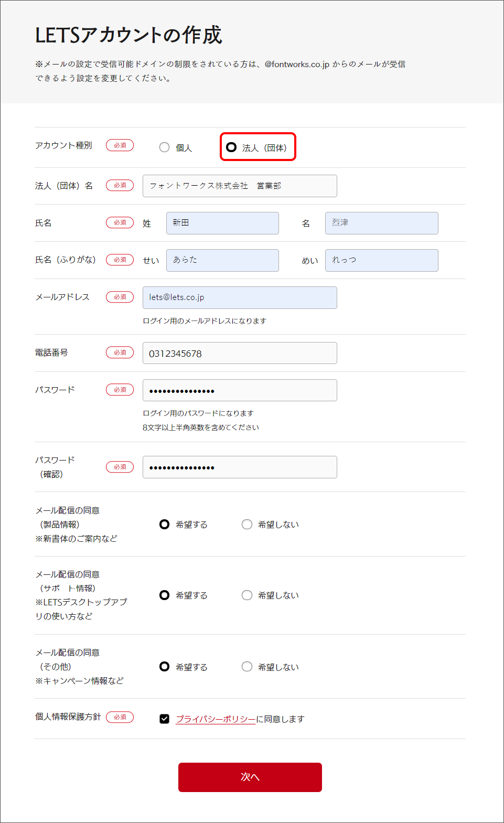This screenshot has height=823, width=504.
Task: Click the 名 first name field
Action: click(381, 223)
